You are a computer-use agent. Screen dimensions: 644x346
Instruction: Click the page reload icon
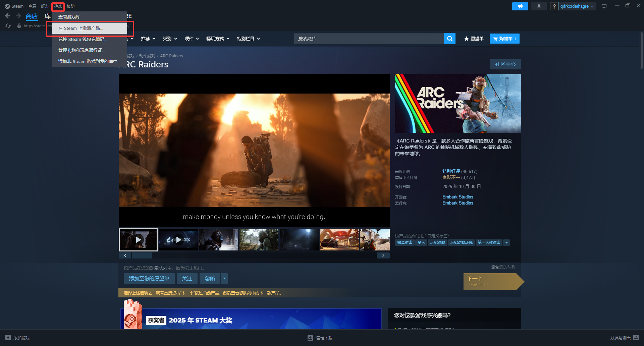coord(8,26)
